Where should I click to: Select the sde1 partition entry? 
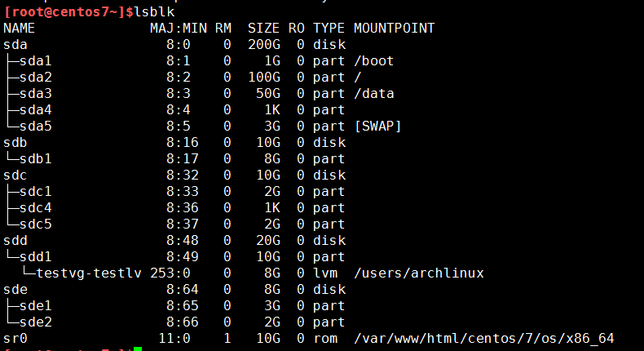pos(35,306)
